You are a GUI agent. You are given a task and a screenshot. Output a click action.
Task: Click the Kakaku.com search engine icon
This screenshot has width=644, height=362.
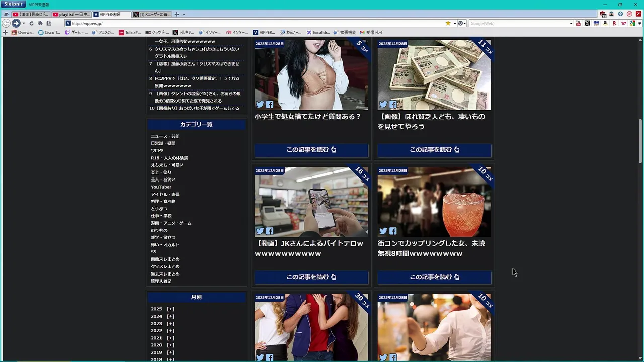tap(596, 23)
